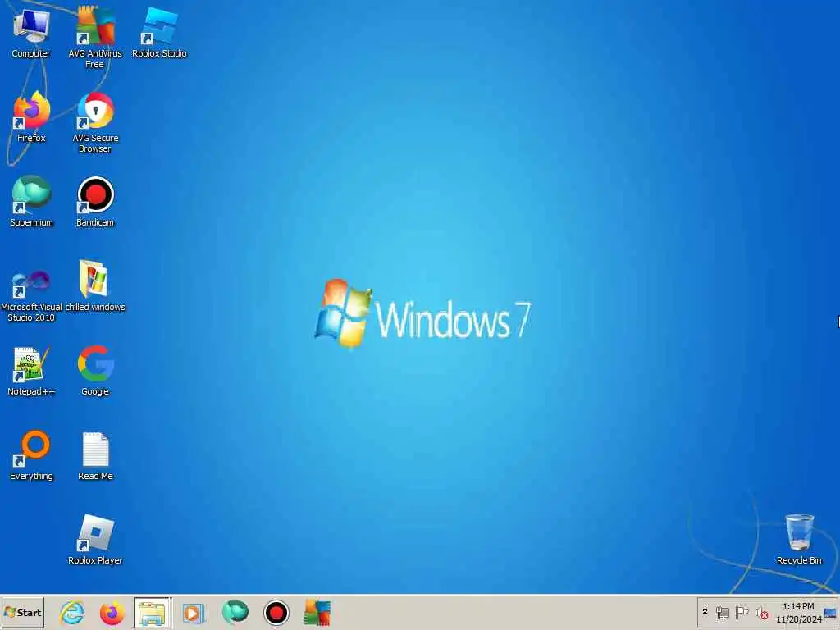Screen dimensions: 840x630
Task: Select the AVG Secure Browser shortcut
Action: pos(95,122)
